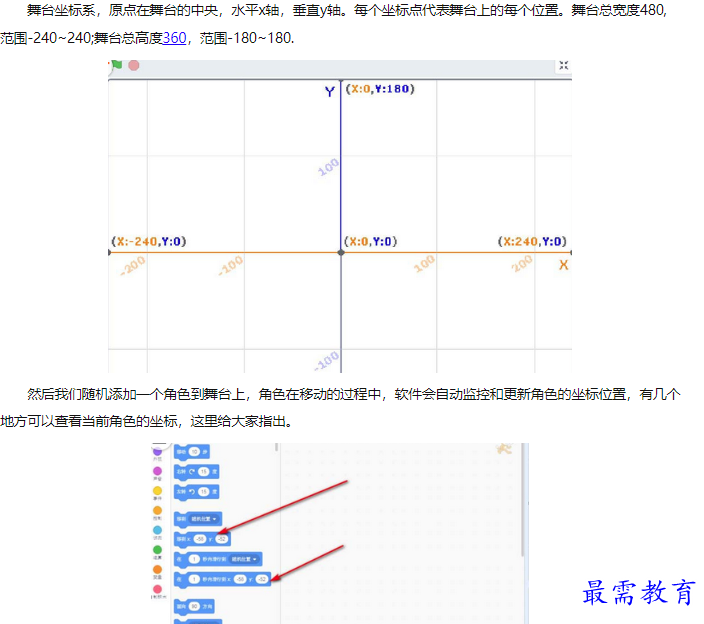Screen dimensions: 704x624
Task: Click the y value in glide-to-xy block
Action: tap(262, 579)
